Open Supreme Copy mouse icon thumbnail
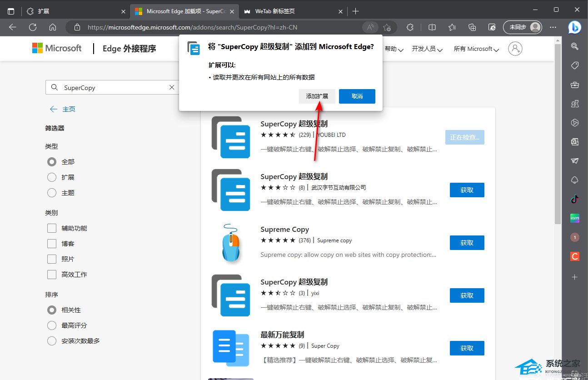 click(231, 243)
